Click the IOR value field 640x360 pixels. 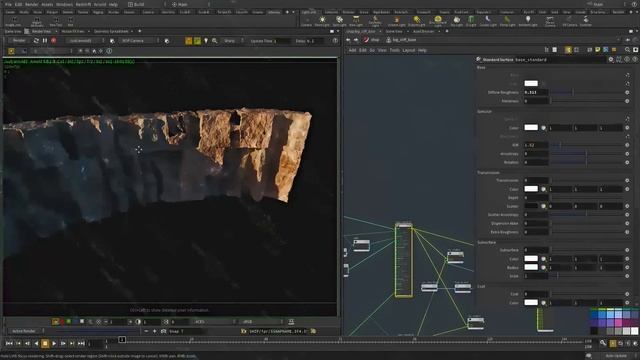coord(536,145)
